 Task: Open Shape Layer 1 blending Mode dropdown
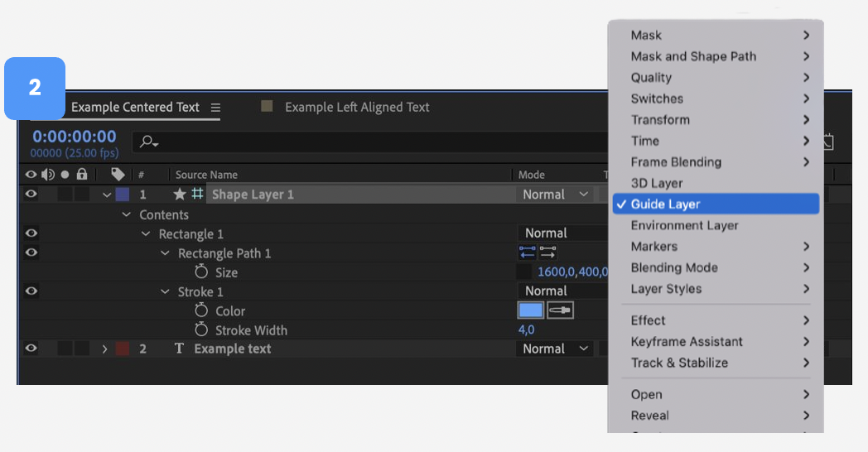554,195
